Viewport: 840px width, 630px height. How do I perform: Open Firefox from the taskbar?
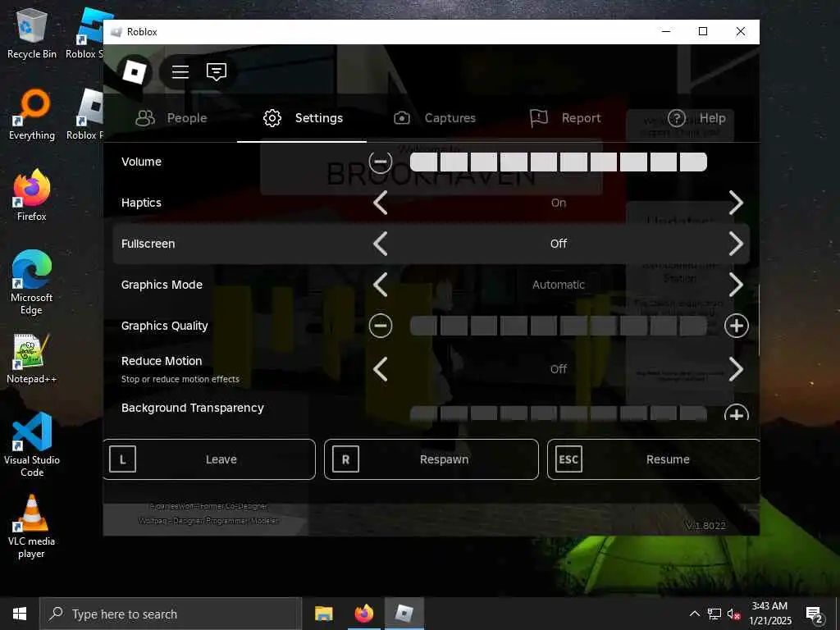click(x=364, y=614)
